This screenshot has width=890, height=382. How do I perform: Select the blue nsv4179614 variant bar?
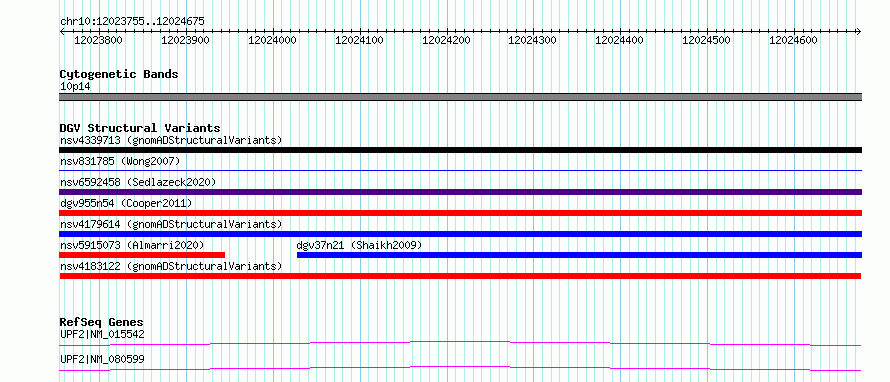coord(460,234)
